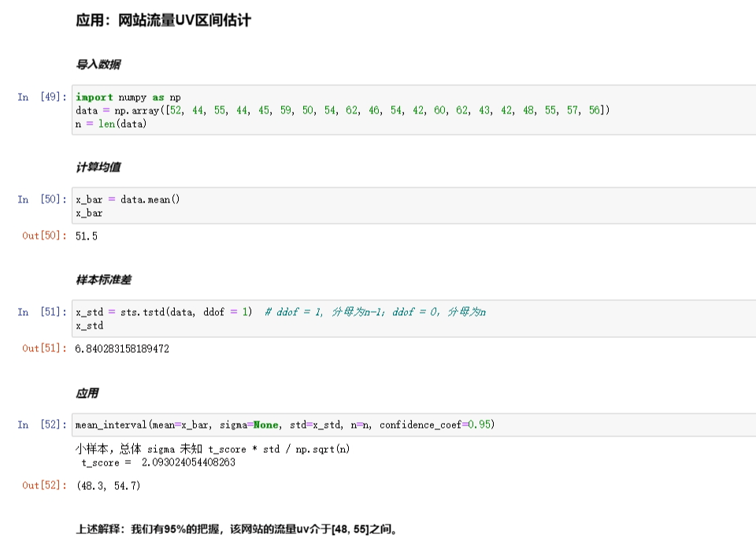The width and height of the screenshot is (756, 549).
Task: Click the ddof comment in cell 51
Action: point(375,312)
